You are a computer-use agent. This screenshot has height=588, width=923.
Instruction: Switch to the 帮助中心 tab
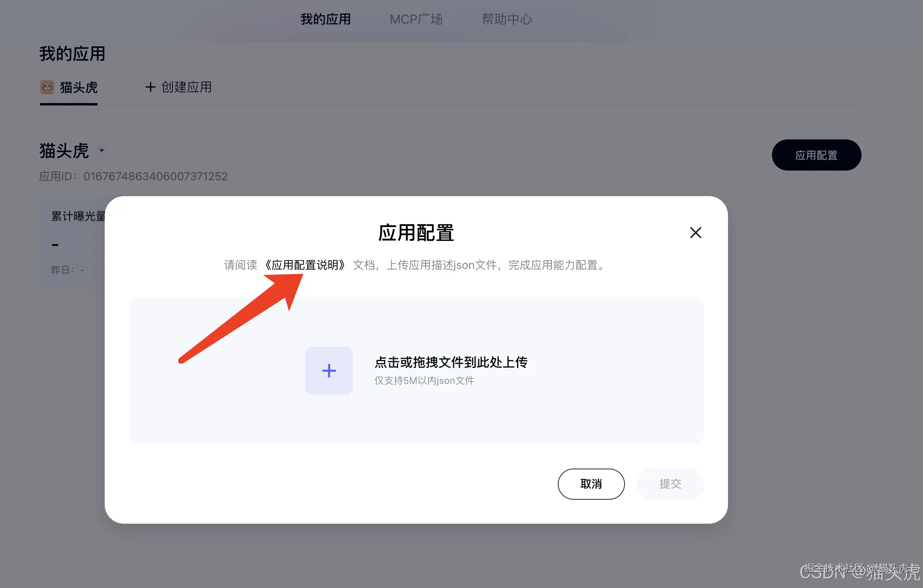pyautogui.click(x=507, y=19)
